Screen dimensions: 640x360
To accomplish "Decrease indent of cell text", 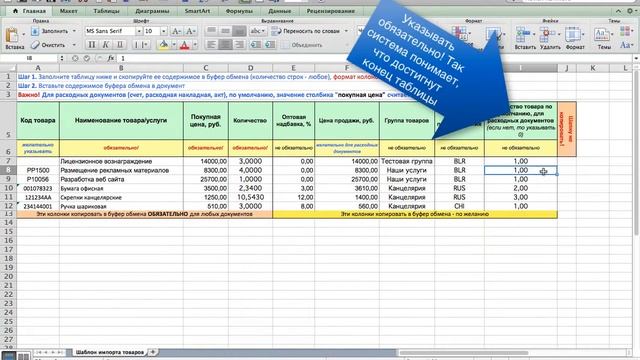I will coord(256,45).
